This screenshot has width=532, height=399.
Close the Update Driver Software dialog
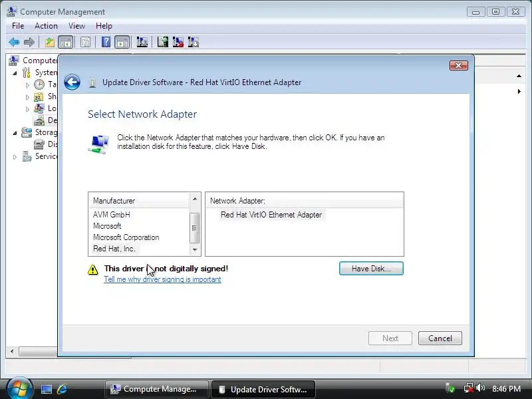(458, 65)
